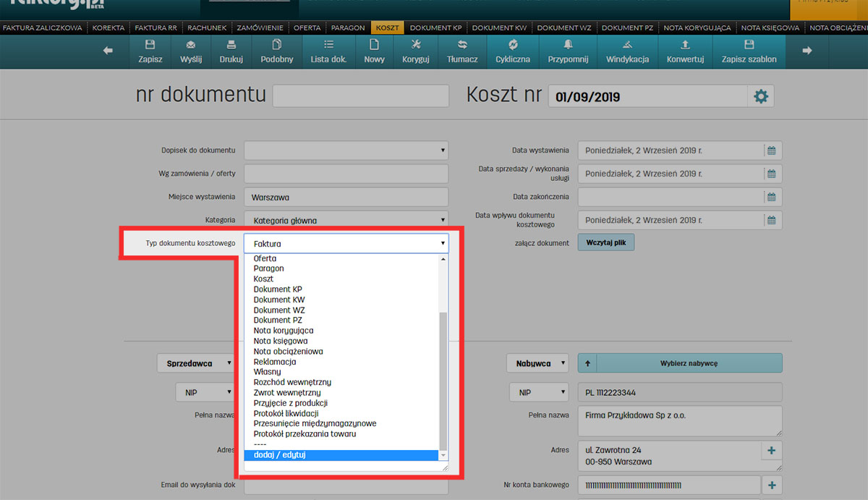Open Sprzedawca dropdown selector
Image resolution: width=868 pixels, height=500 pixels.
195,363
